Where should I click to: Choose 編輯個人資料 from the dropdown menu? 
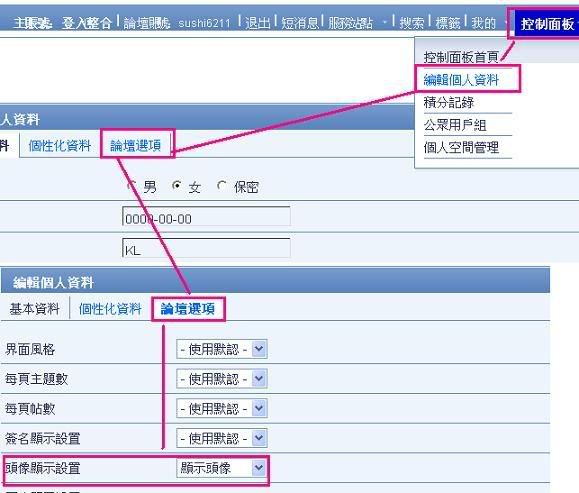click(461, 80)
